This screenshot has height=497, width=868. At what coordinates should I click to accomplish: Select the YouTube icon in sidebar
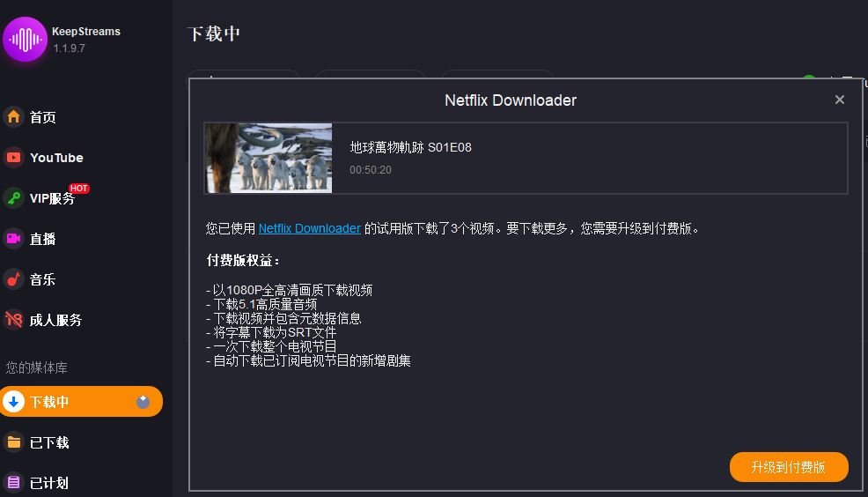click(x=14, y=158)
